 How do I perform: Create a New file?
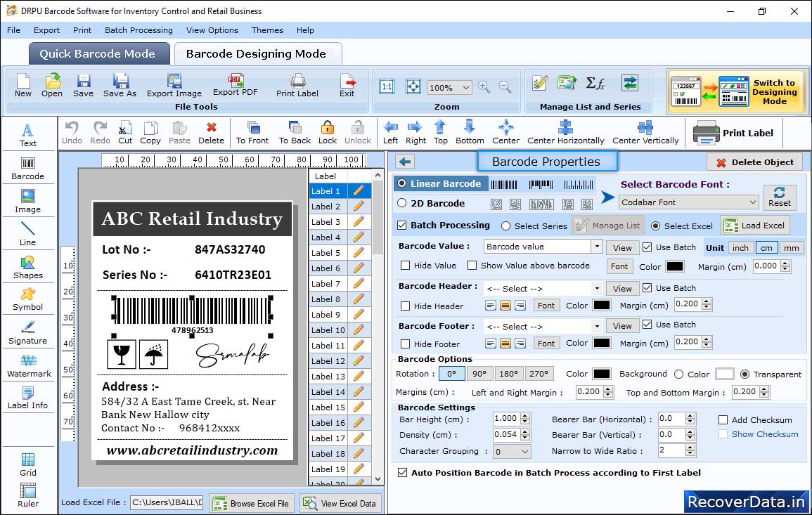[x=23, y=86]
